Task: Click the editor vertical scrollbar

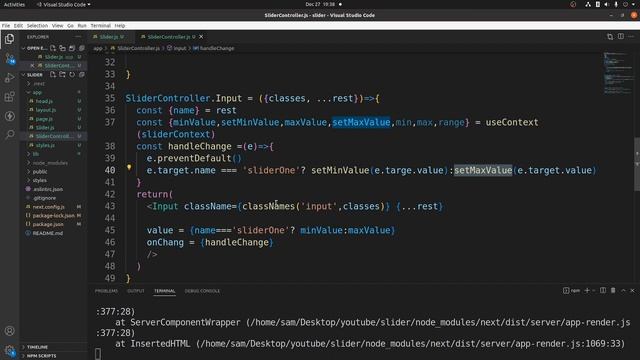Action: point(637,164)
